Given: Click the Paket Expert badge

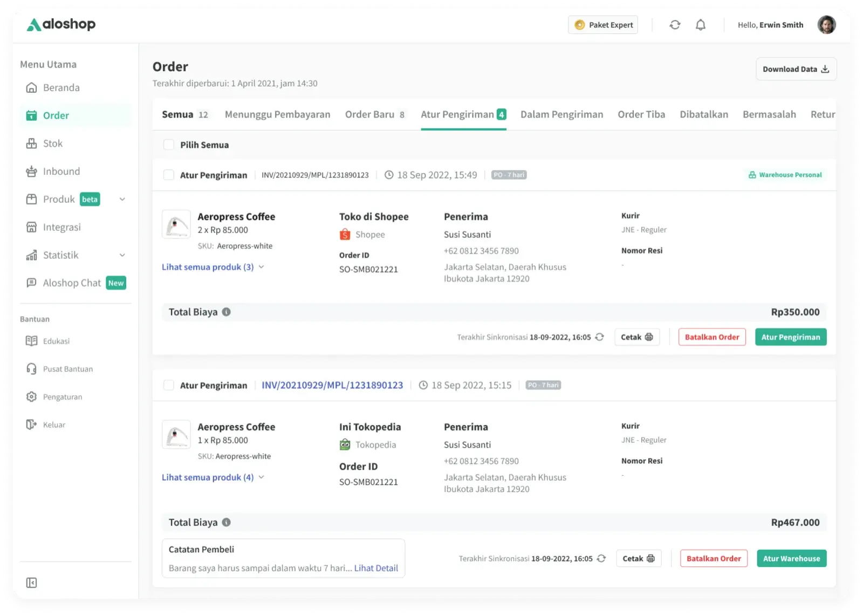Looking at the screenshot, I should (x=603, y=25).
